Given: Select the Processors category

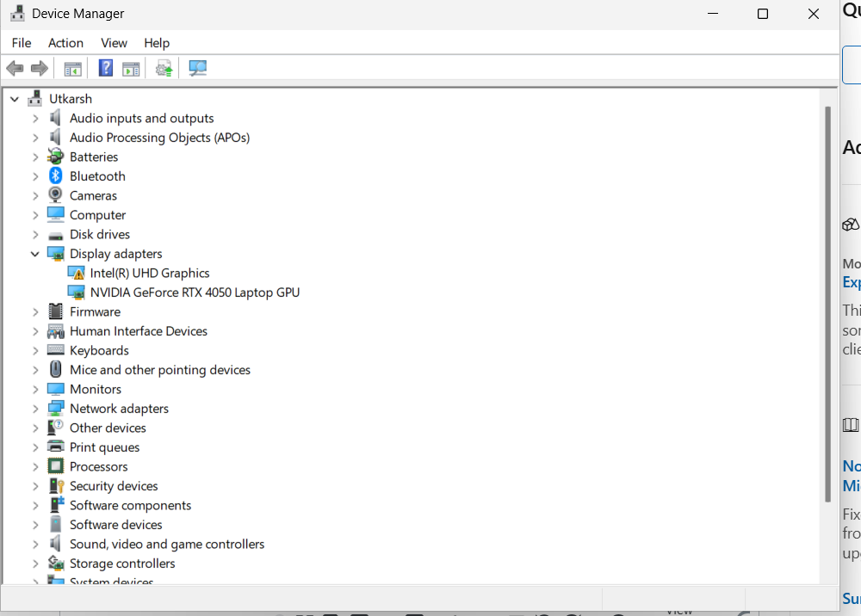Looking at the screenshot, I should coord(97,465).
